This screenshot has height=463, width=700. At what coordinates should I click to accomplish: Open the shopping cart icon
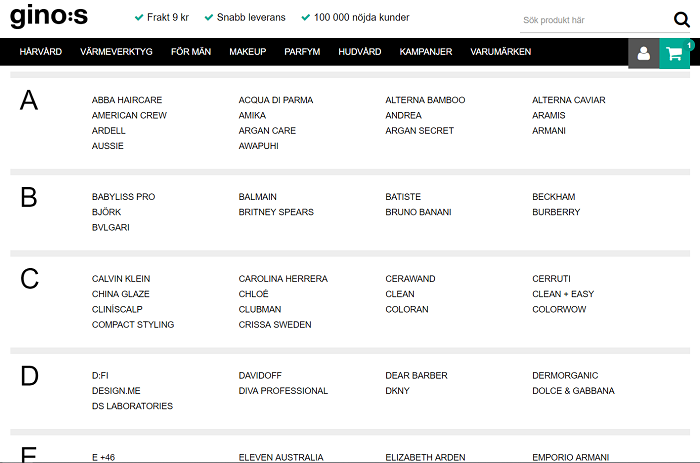(675, 54)
